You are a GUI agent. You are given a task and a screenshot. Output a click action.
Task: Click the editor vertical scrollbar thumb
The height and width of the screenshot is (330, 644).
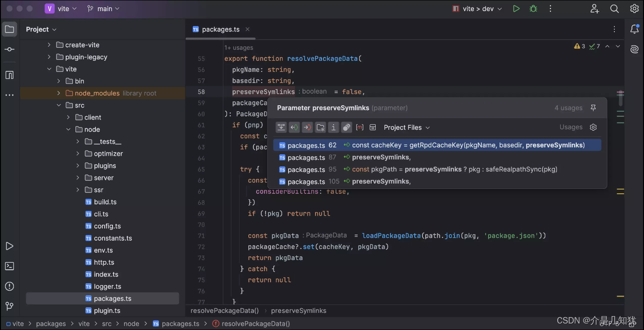pos(621,99)
